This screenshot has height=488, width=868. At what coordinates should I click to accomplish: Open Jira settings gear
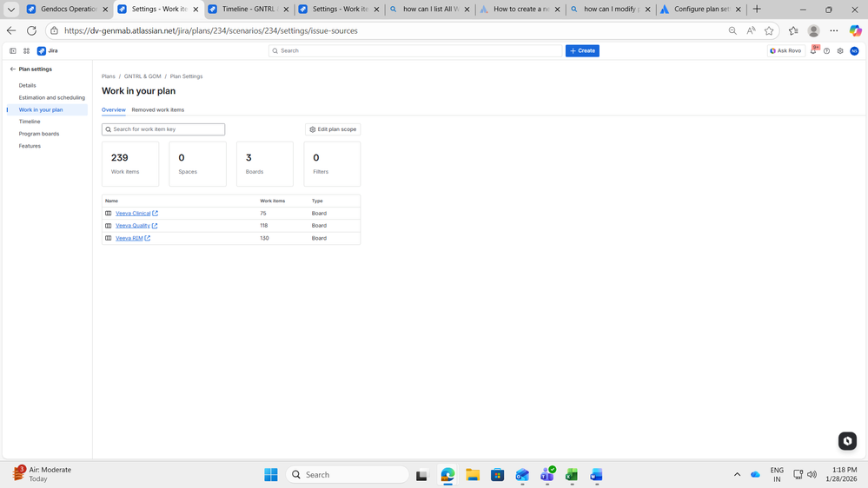[840, 51]
